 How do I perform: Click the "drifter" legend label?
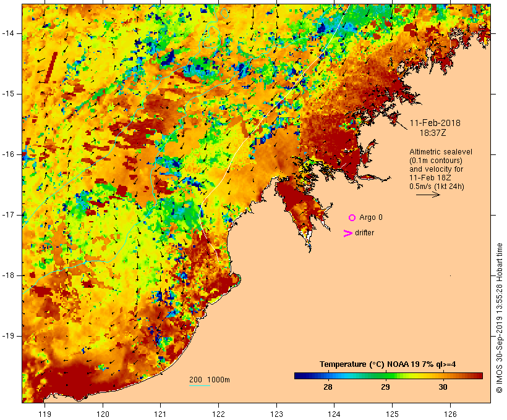[x=364, y=233]
